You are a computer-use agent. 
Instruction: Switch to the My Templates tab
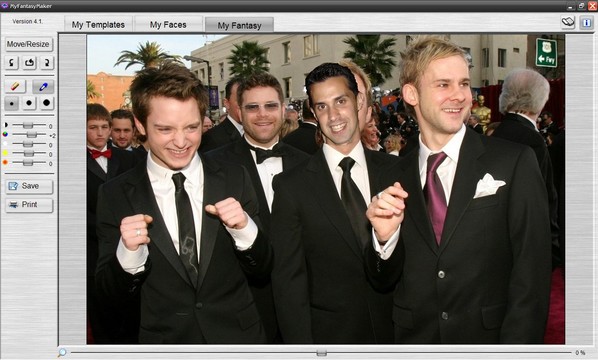(98, 24)
